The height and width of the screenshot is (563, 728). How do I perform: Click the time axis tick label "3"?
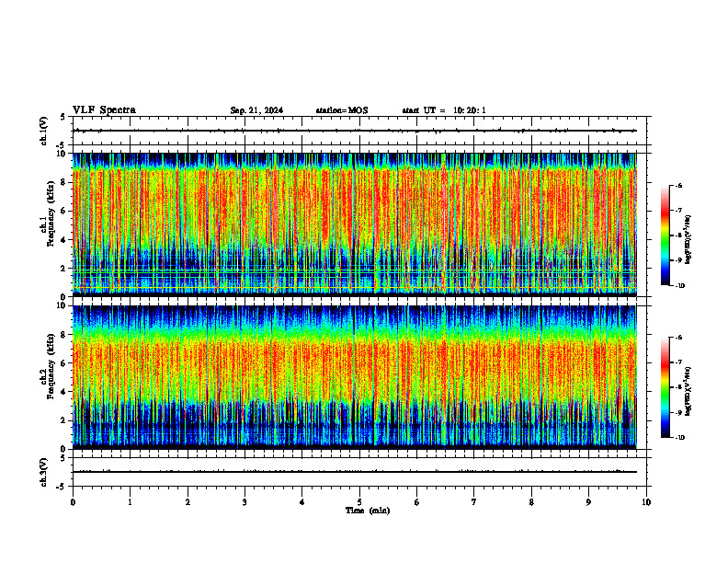(x=245, y=502)
